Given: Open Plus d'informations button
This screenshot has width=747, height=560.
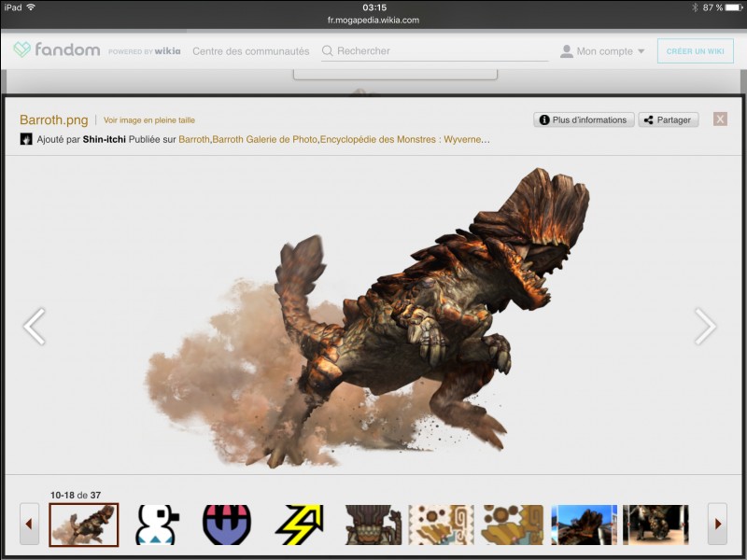Looking at the screenshot, I should tap(584, 120).
